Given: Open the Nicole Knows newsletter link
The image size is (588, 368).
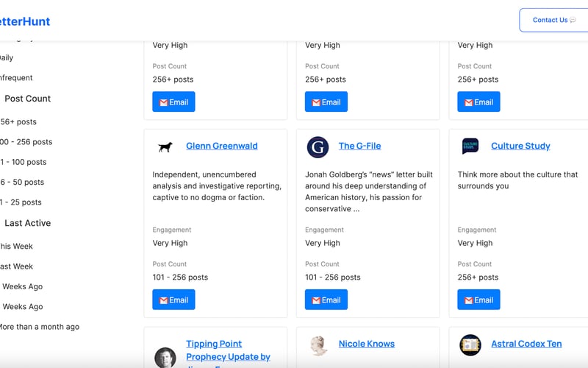Looking at the screenshot, I should (366, 344).
